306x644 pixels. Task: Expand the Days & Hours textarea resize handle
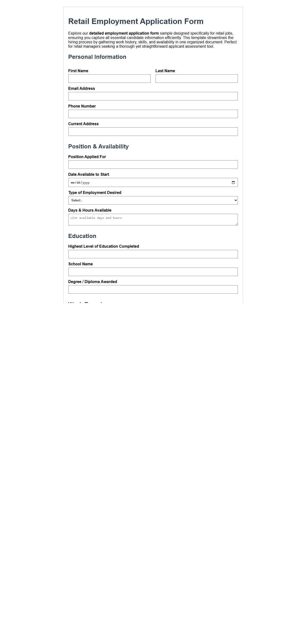[x=237, y=224]
